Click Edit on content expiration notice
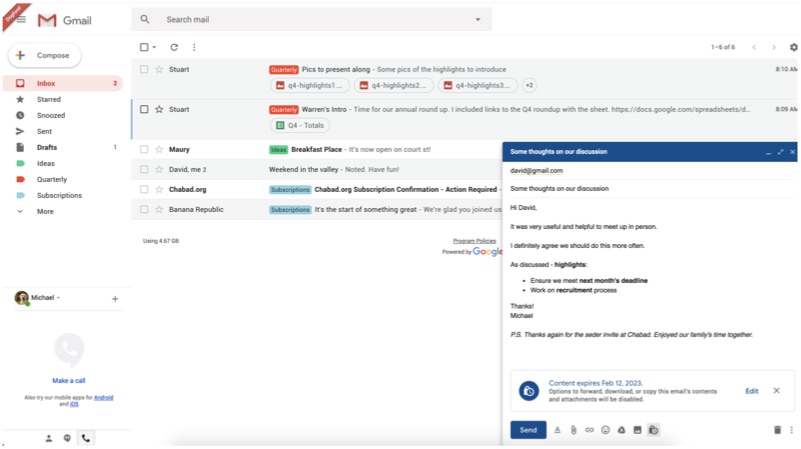This screenshot has width=801, height=449. point(752,391)
